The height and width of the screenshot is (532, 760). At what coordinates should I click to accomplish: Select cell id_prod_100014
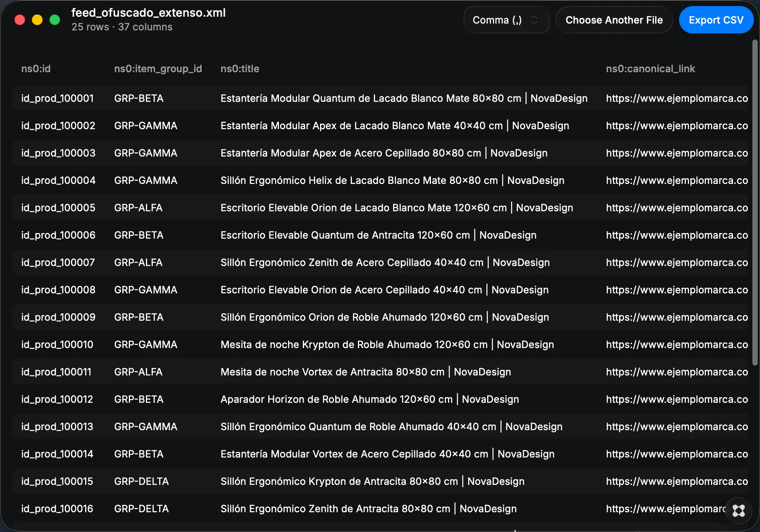click(57, 454)
